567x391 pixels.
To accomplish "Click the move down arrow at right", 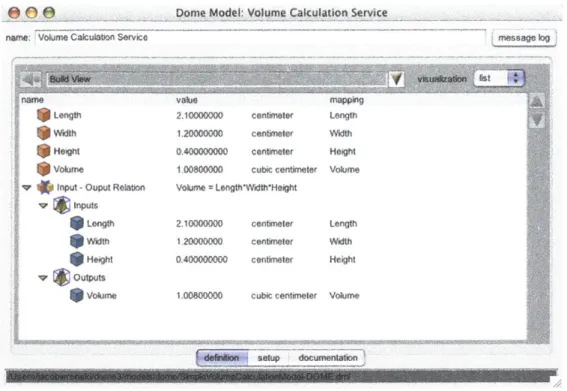I will (x=537, y=120).
